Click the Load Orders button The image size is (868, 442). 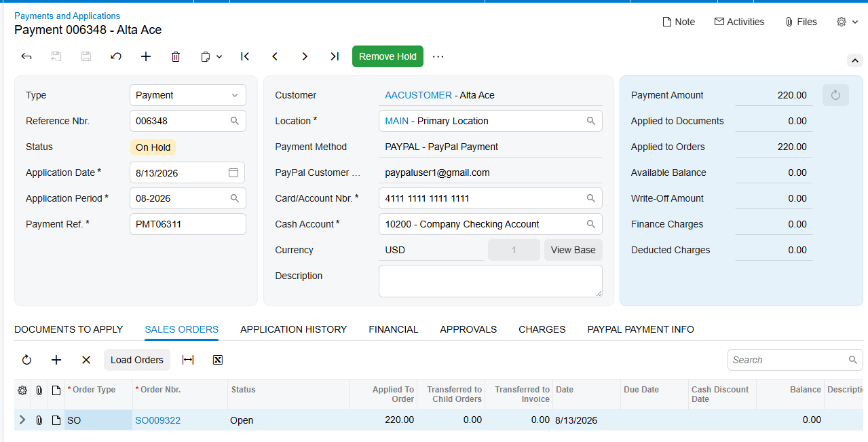[x=137, y=360]
